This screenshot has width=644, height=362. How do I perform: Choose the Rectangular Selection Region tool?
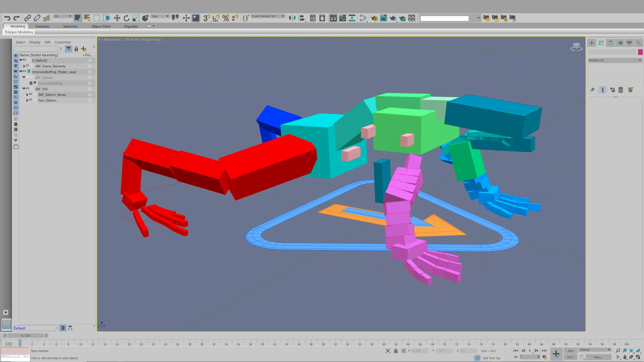[x=97, y=18]
